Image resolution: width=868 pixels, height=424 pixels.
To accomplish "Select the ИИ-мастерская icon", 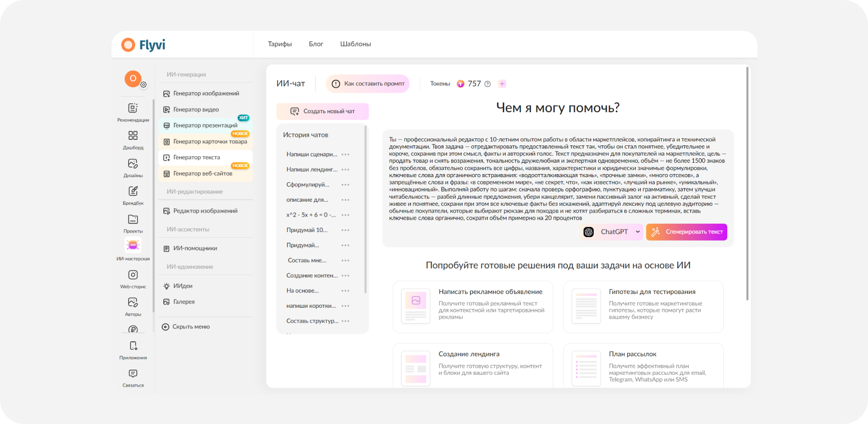I will pyautogui.click(x=133, y=245).
